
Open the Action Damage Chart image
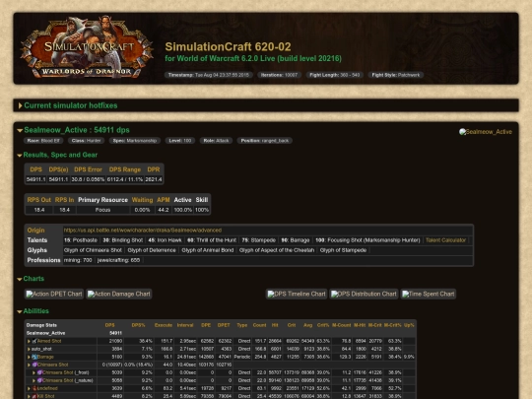pyautogui.click(x=119, y=294)
